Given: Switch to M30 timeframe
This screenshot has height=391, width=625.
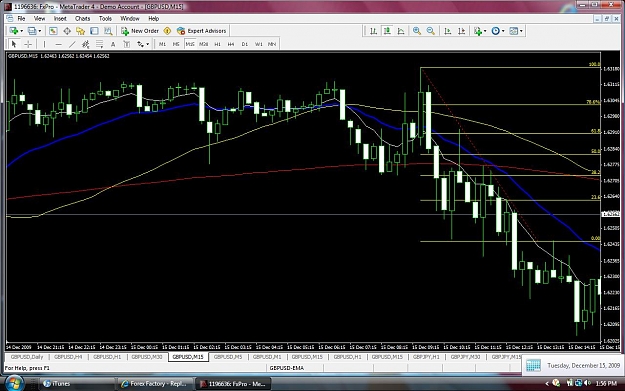Looking at the screenshot, I should click(204, 44).
